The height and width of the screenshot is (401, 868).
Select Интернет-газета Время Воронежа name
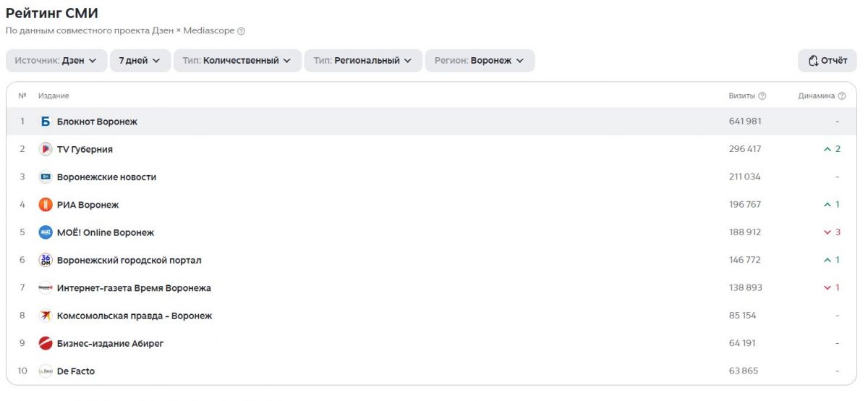[x=134, y=288]
